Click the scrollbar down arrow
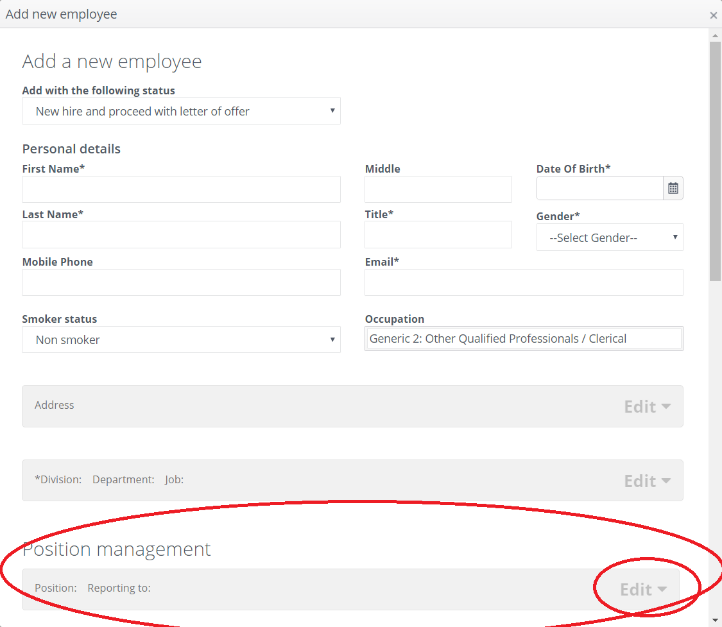 (x=715, y=620)
